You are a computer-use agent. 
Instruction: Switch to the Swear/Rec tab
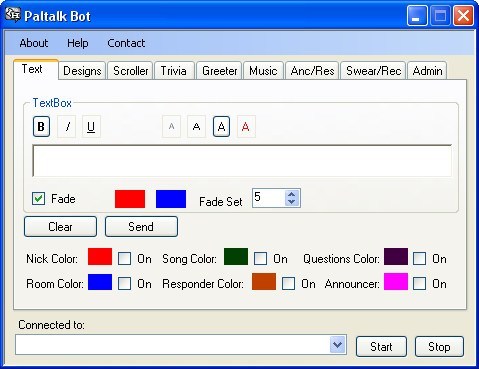(x=373, y=71)
